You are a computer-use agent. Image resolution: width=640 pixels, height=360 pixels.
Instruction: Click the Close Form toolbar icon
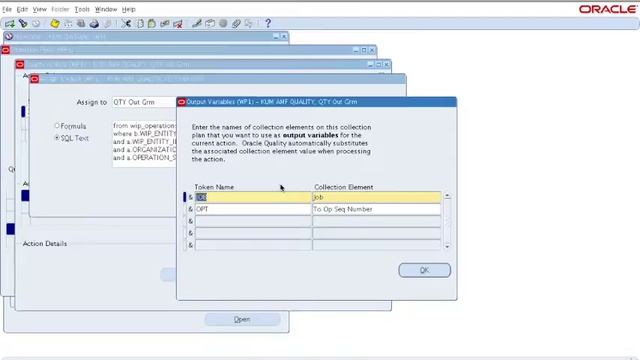coord(107,24)
